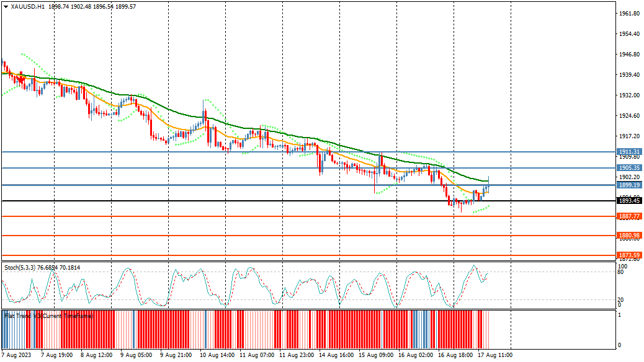Click the last candlestick near 1899.19

click(x=489, y=184)
